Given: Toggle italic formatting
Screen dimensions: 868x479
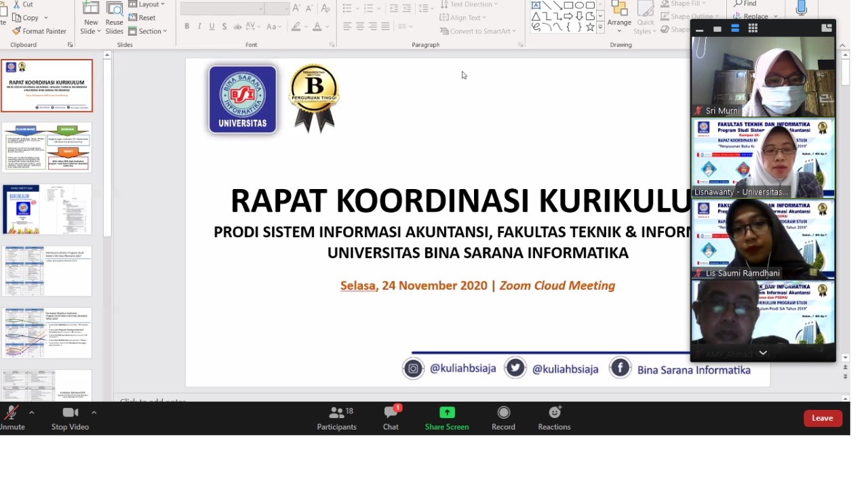Looking at the screenshot, I should coord(198,26).
